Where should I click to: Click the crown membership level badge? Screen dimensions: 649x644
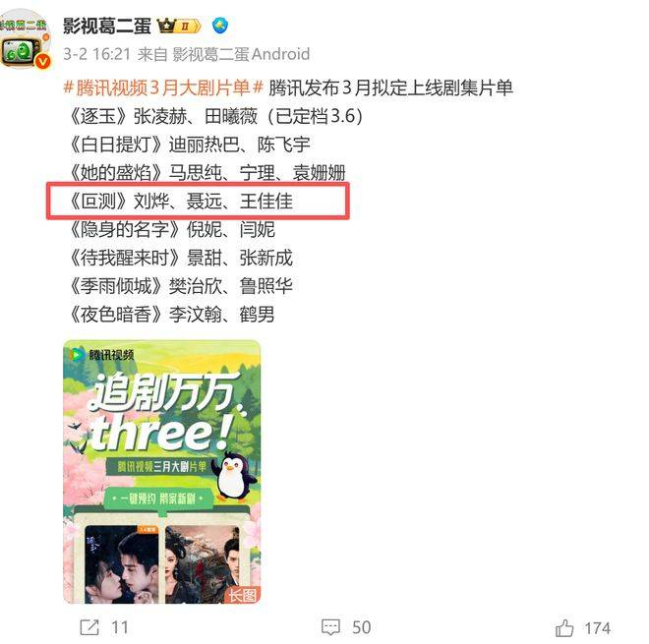[179, 27]
